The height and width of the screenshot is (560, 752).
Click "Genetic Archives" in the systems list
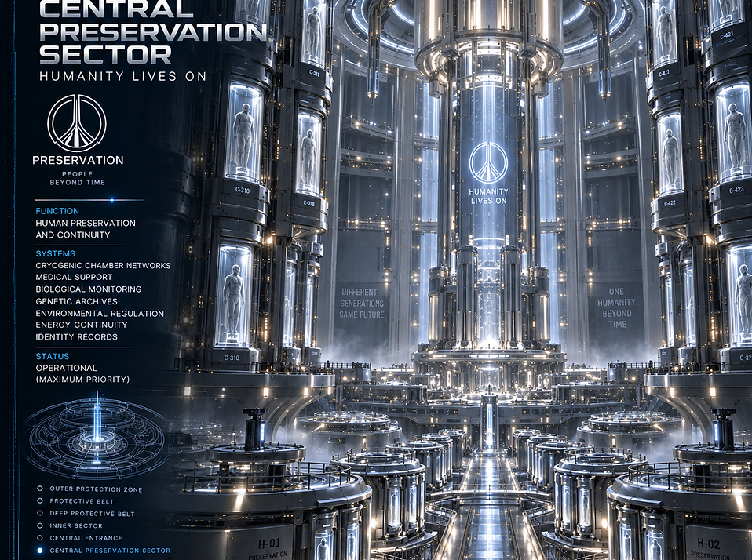click(x=77, y=301)
